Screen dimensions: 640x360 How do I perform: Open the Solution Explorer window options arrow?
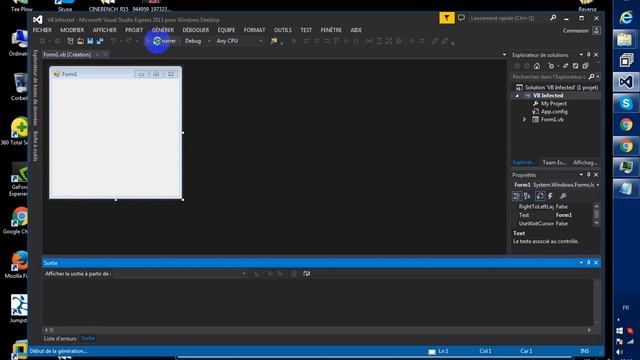pos(581,55)
